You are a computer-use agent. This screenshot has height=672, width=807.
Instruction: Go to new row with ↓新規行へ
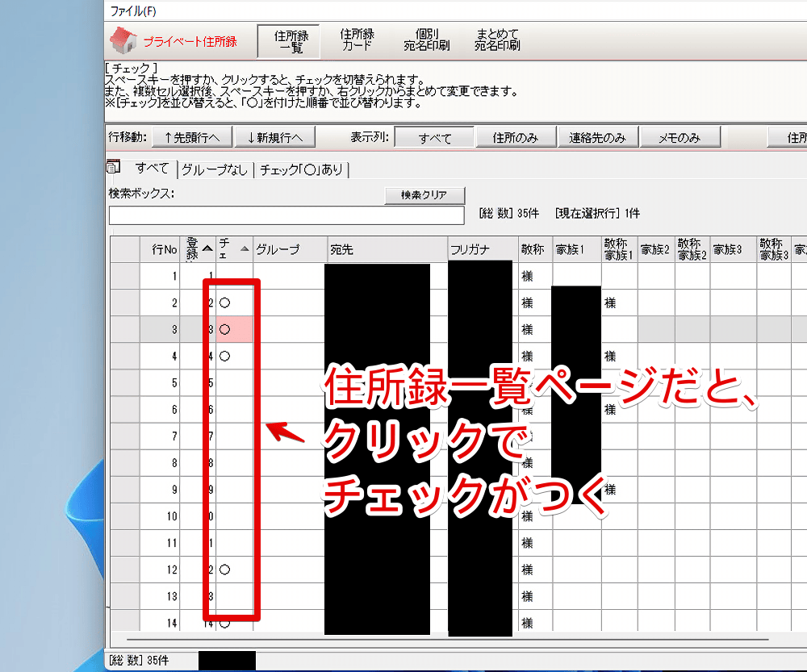pos(274,138)
